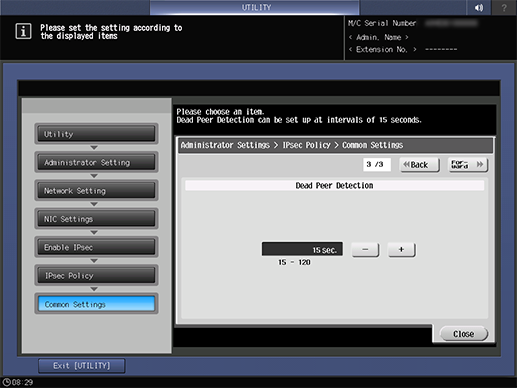The image size is (517, 388).
Task: Click Exit [UTILITY] button
Action: point(82,366)
